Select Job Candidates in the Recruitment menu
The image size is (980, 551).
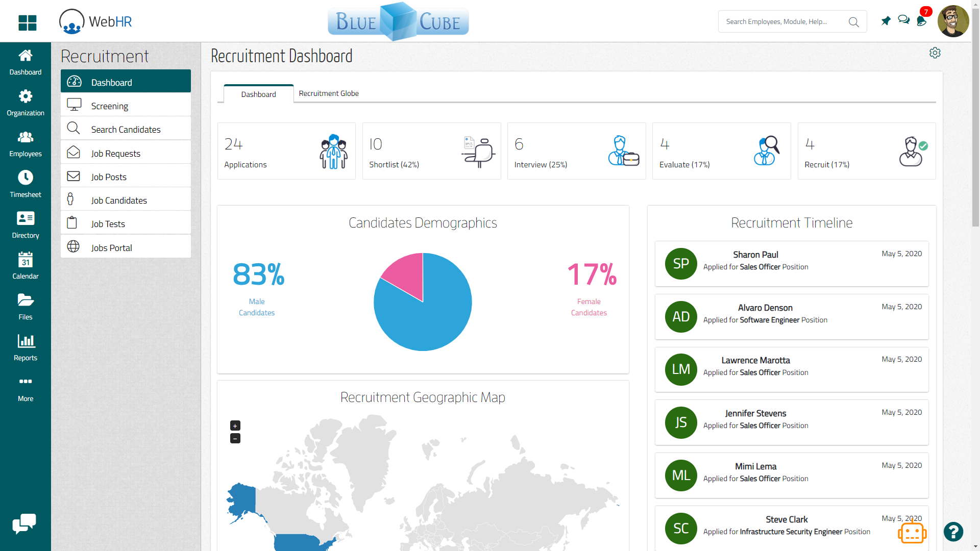coord(118,200)
